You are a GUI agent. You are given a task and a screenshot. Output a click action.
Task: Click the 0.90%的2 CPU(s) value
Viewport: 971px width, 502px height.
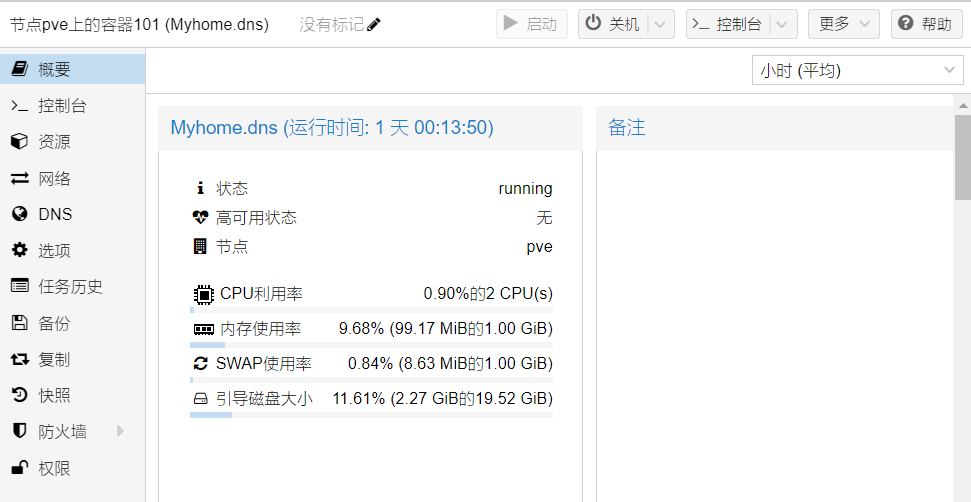(488, 293)
